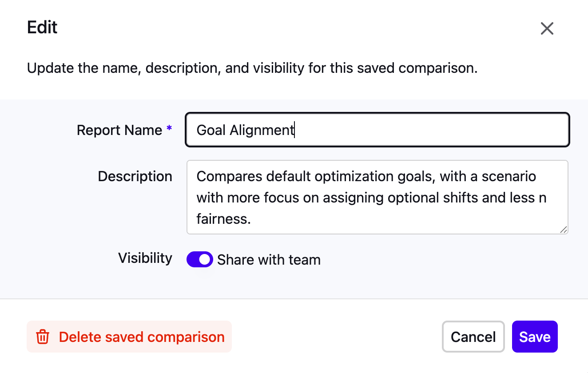Click the Visibility label
This screenshot has height=373, width=588.
coord(145,258)
